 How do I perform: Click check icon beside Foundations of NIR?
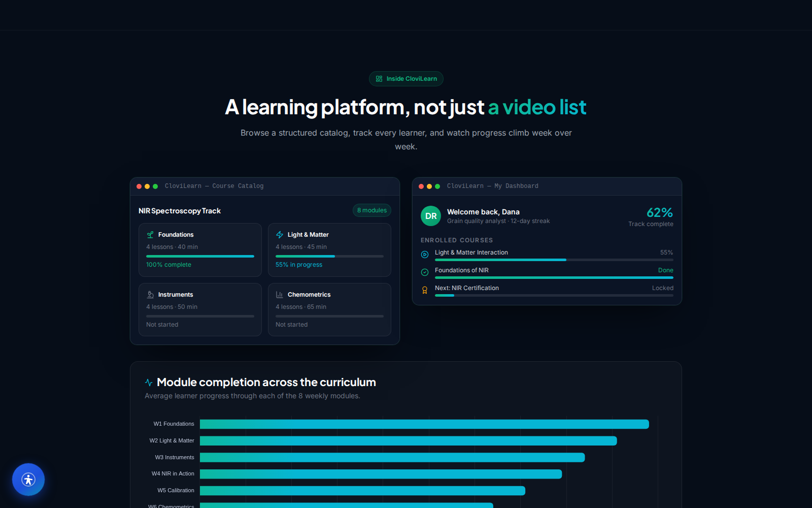425,272
